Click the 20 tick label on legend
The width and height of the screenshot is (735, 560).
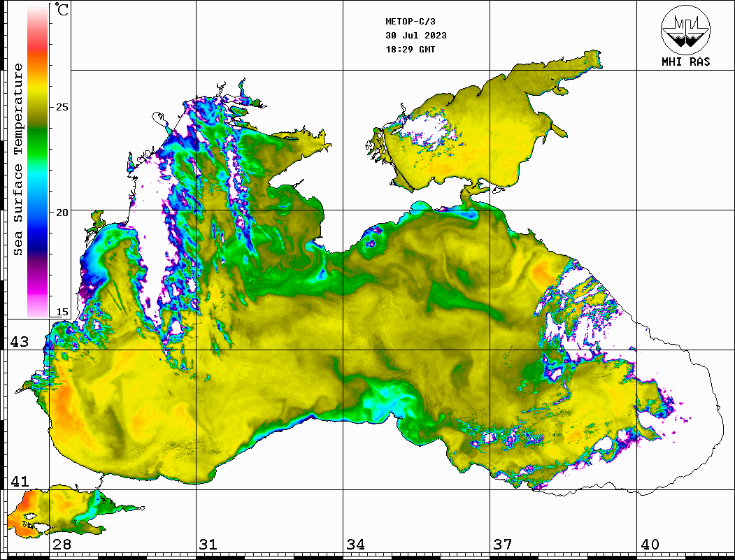coord(62,213)
